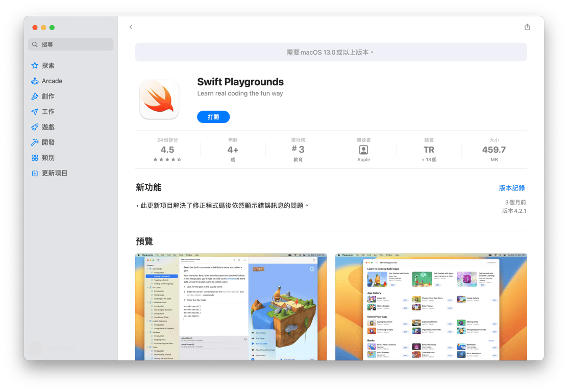Screen dimensions: 568x392
Task: Select 工作 in the sidebar
Action: click(x=48, y=112)
